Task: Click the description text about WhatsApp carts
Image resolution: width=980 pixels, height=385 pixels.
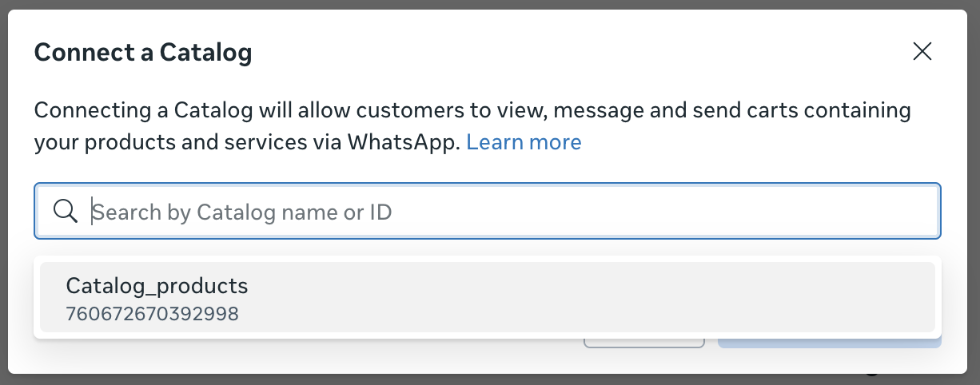Action: [x=472, y=110]
